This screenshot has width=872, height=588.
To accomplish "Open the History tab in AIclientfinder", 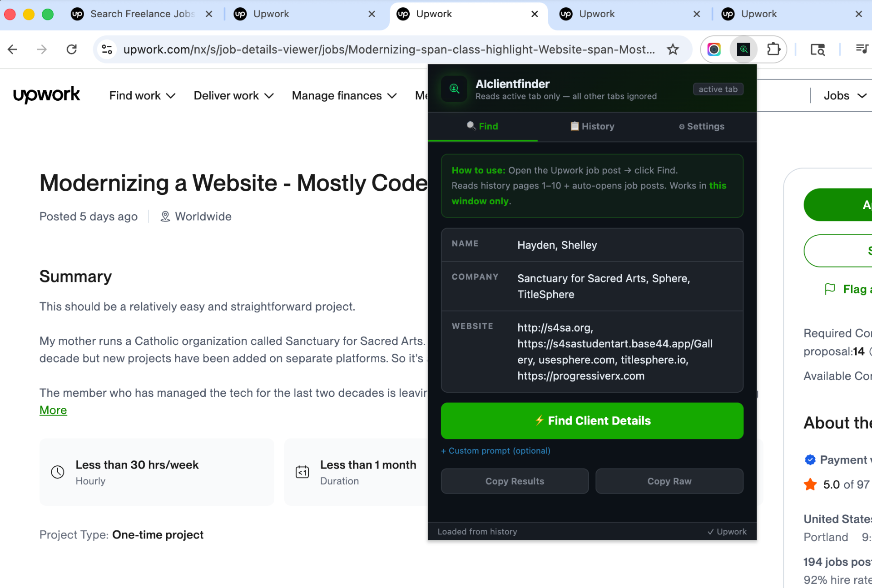I will pos(592,126).
